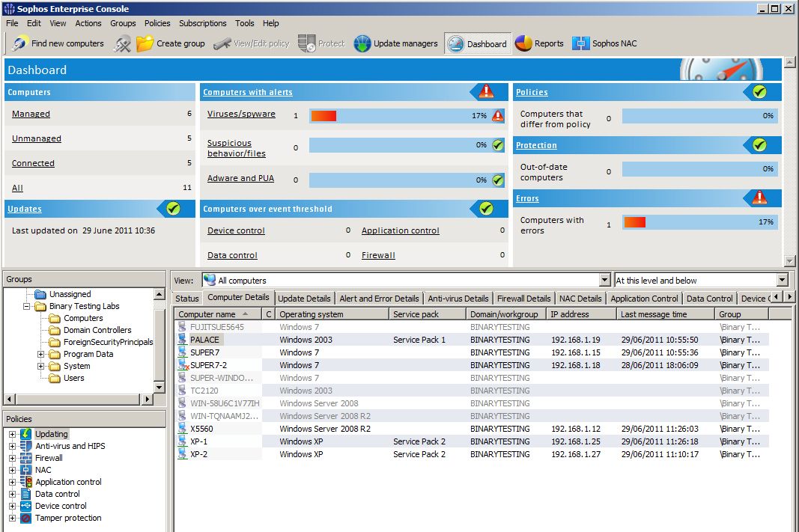Image resolution: width=799 pixels, height=532 pixels.
Task: Click the Adware and PUA green check icon
Action: 498,180
